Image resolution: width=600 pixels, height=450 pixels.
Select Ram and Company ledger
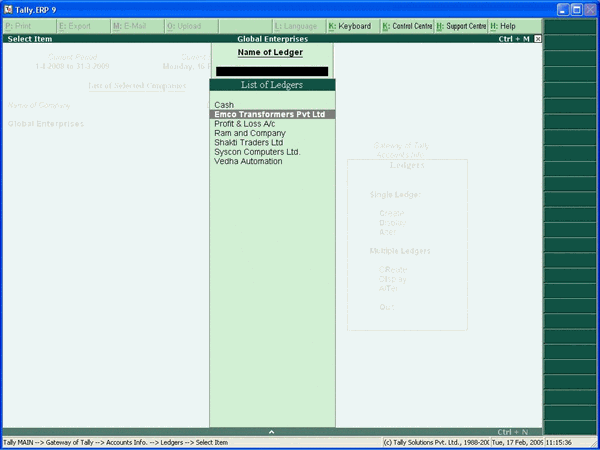272,133
